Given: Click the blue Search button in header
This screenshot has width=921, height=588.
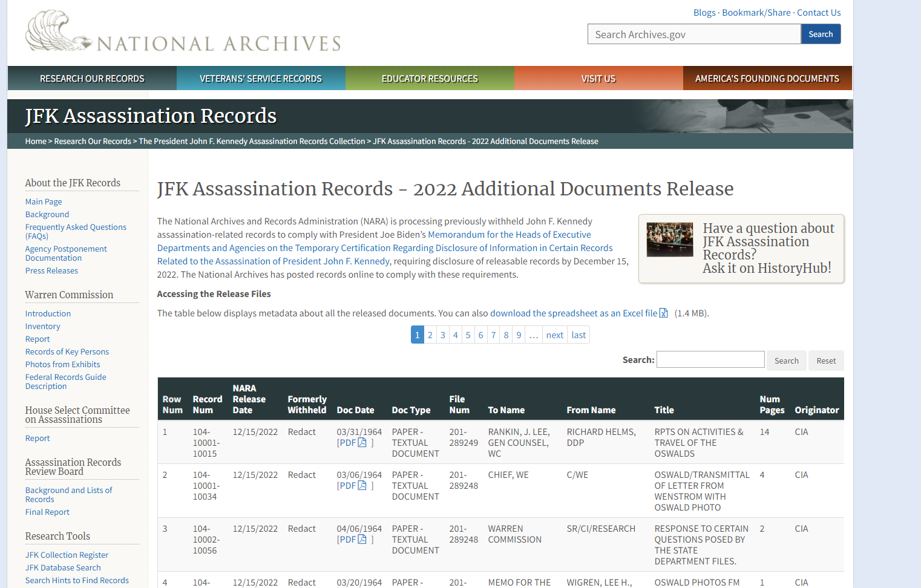Looking at the screenshot, I should (x=821, y=34).
